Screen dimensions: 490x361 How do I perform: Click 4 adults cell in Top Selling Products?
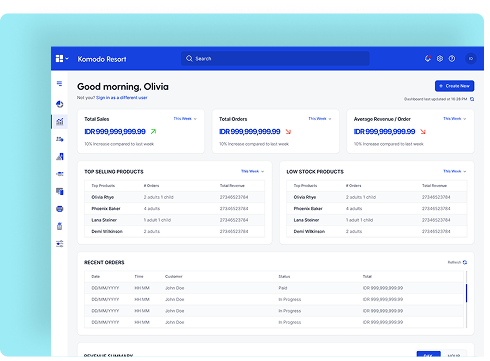(x=152, y=209)
